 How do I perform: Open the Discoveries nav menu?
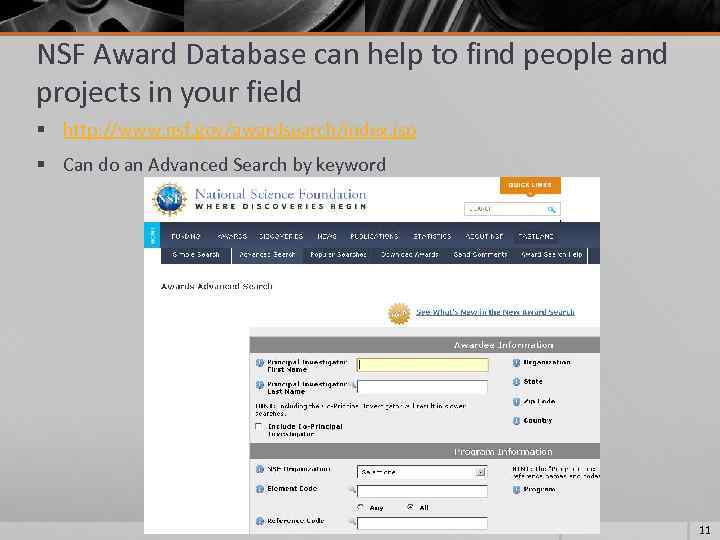(x=281, y=236)
